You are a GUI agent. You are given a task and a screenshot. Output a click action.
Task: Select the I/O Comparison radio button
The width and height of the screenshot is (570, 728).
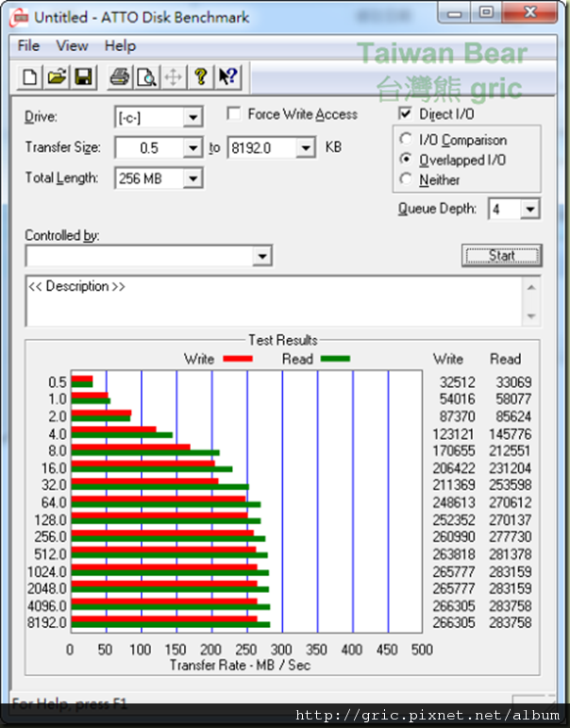tap(406, 139)
